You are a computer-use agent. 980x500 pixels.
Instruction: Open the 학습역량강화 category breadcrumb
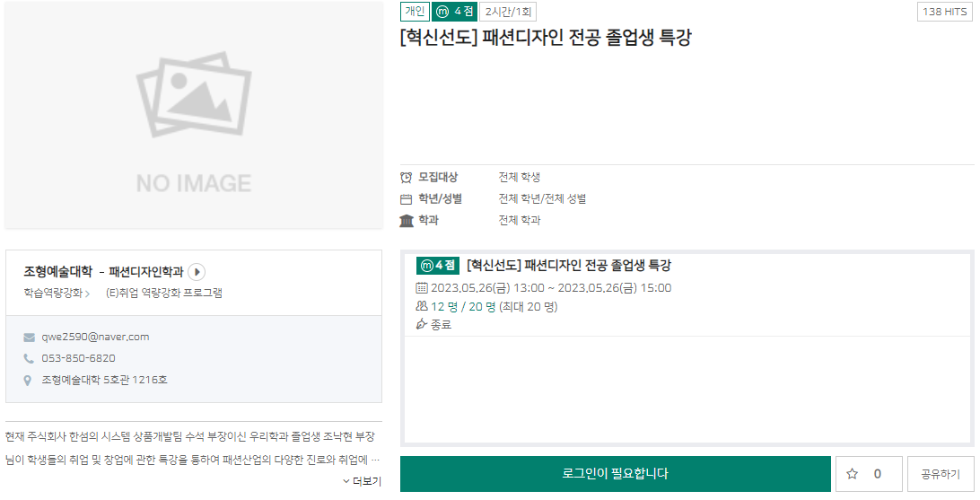click(57, 293)
